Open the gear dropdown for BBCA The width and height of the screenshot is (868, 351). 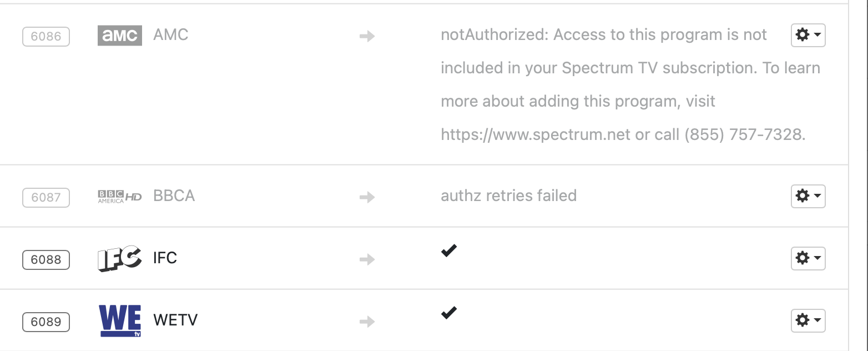tap(808, 196)
